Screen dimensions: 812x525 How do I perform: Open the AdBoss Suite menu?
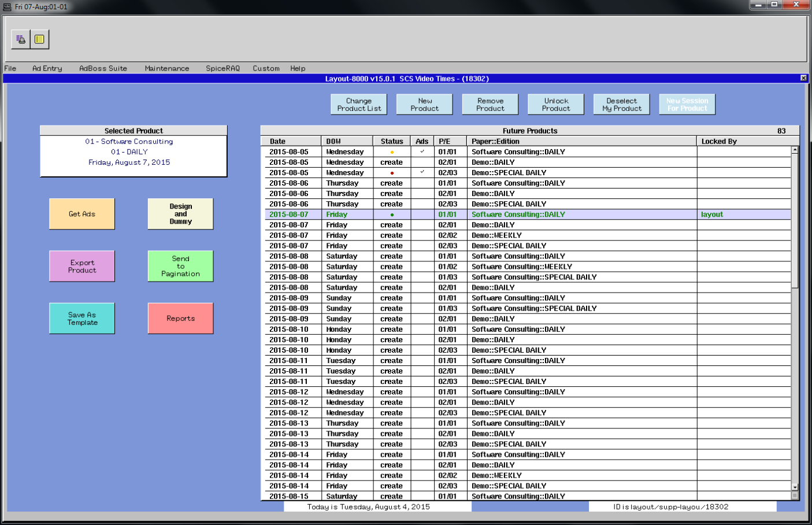[x=103, y=68]
